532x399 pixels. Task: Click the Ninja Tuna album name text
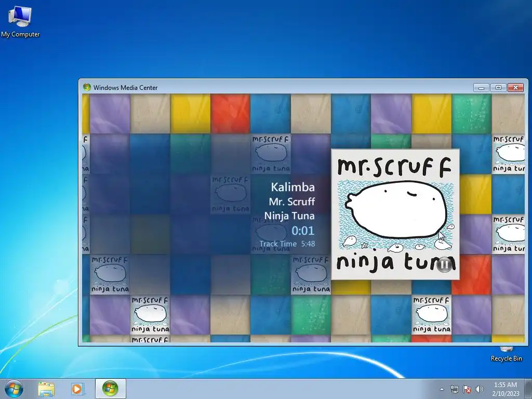coord(289,216)
